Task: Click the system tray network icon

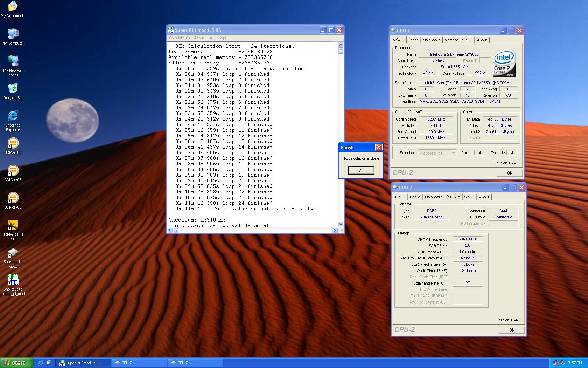Action: pos(555,363)
